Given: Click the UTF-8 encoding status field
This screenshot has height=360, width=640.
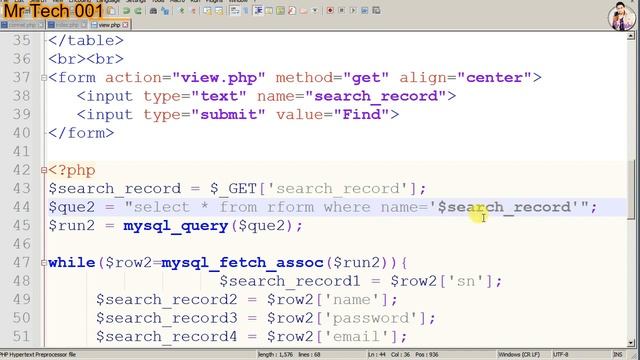Looking at the screenshot, I should [560, 355].
